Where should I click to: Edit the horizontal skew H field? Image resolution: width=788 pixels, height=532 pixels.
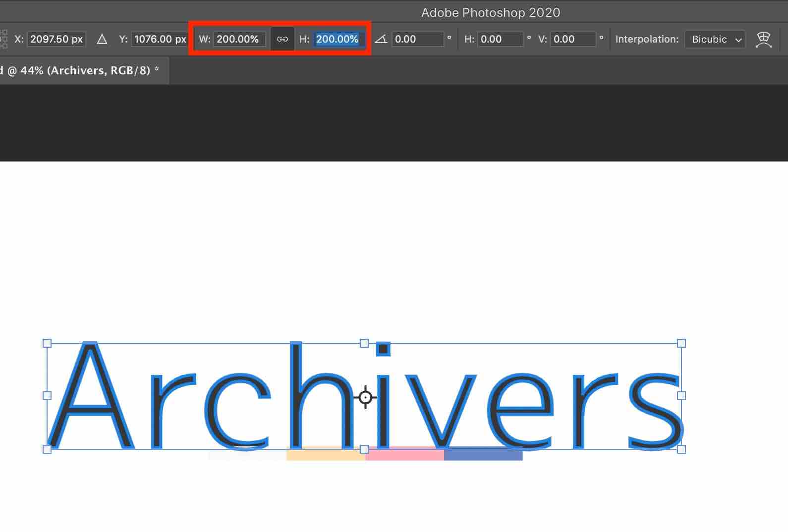(501, 39)
